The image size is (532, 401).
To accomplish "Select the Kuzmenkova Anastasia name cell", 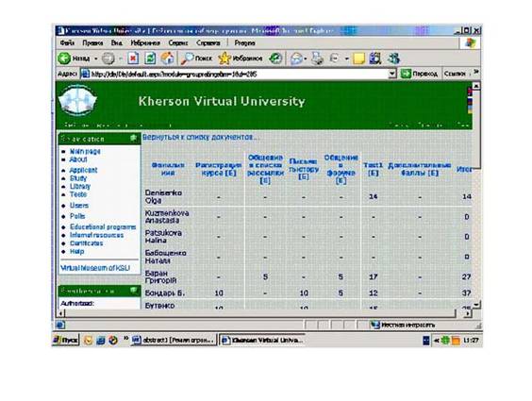I will pos(167,217).
